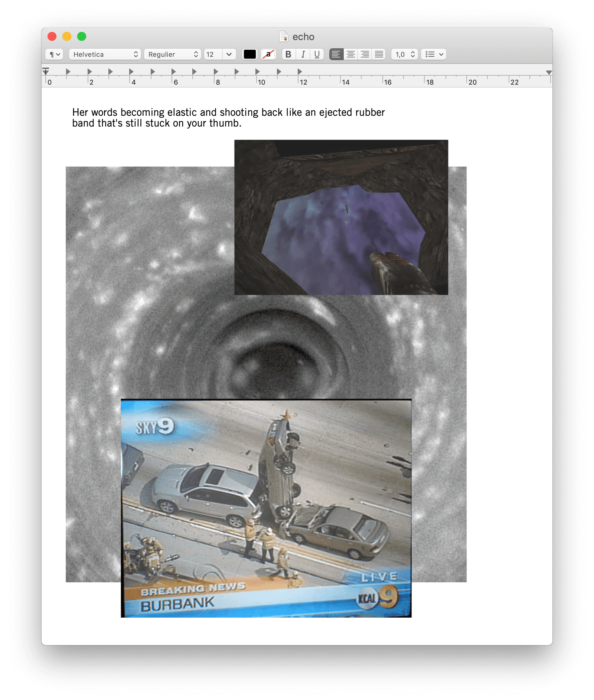The width and height of the screenshot is (594, 700).
Task: Toggle underline formatting
Action: 317,54
